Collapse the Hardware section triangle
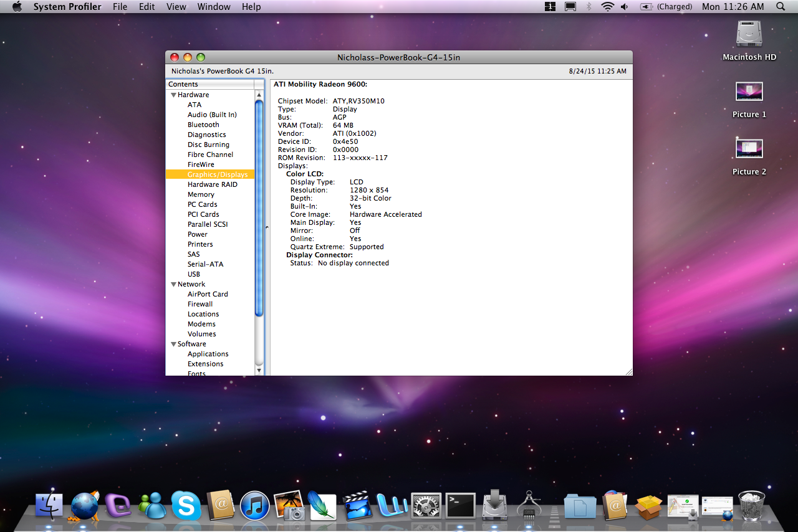Image resolution: width=798 pixels, height=532 pixels. (x=173, y=95)
